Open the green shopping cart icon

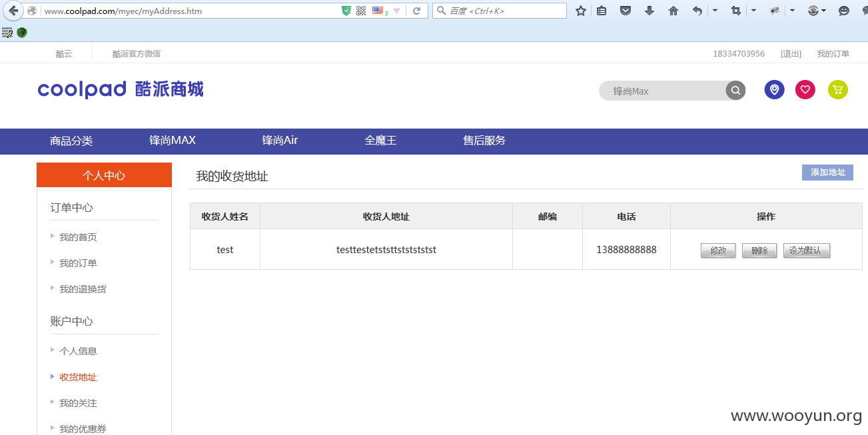point(838,89)
